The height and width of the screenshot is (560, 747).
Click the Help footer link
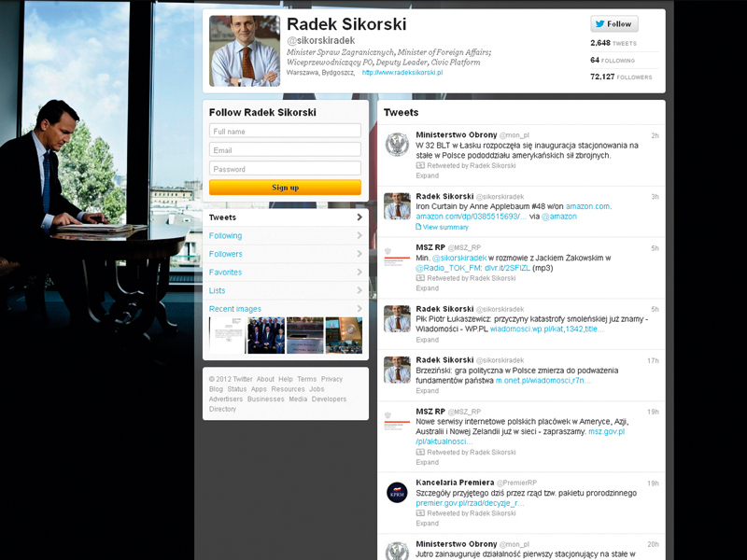tap(286, 379)
